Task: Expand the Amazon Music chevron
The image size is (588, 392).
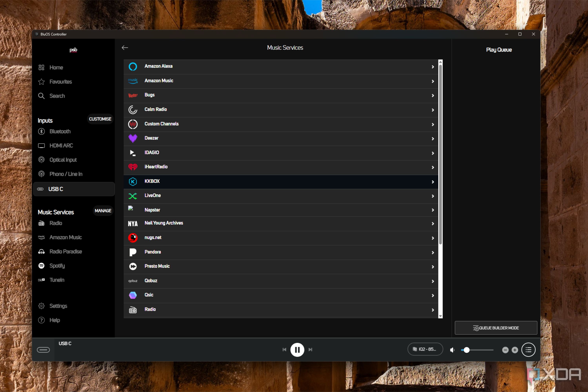Action: (x=433, y=81)
